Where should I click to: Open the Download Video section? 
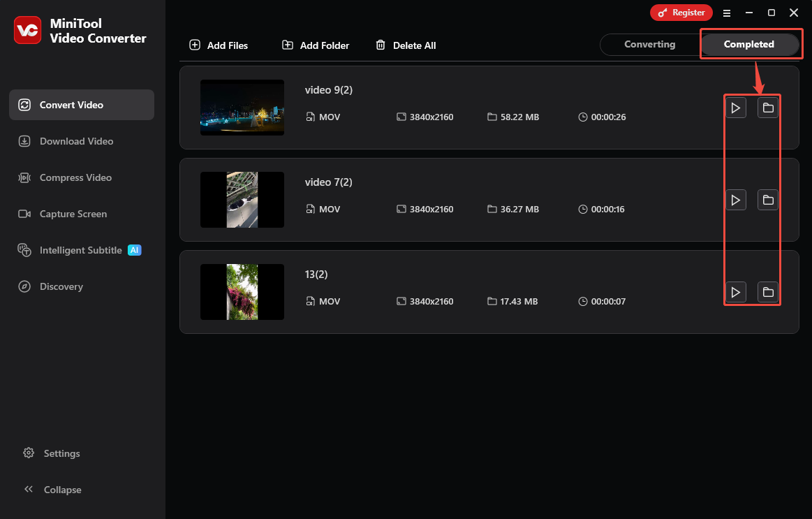click(76, 141)
